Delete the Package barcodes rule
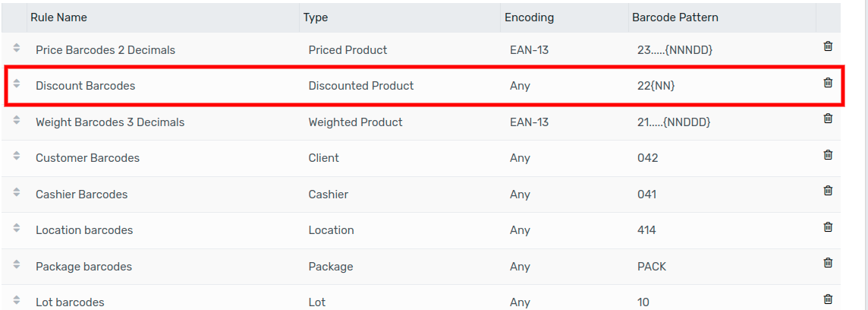Image resolution: width=868 pixels, height=310 pixels. (828, 263)
